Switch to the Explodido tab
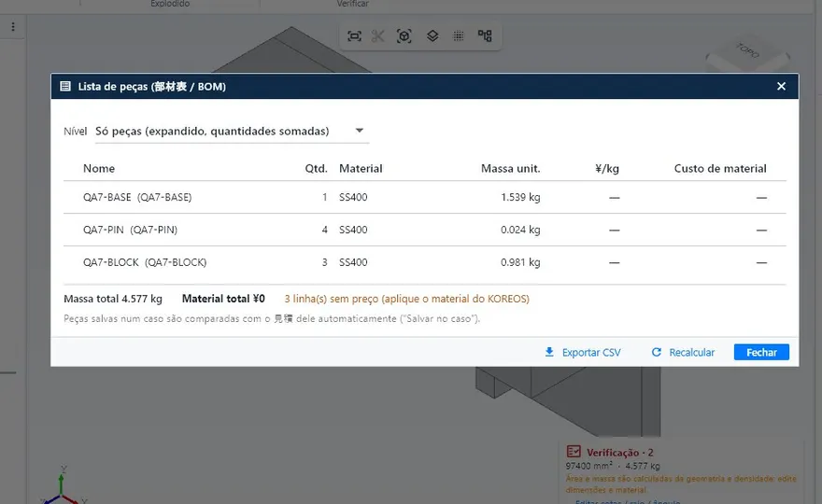This screenshot has height=504, width=822. click(x=170, y=4)
